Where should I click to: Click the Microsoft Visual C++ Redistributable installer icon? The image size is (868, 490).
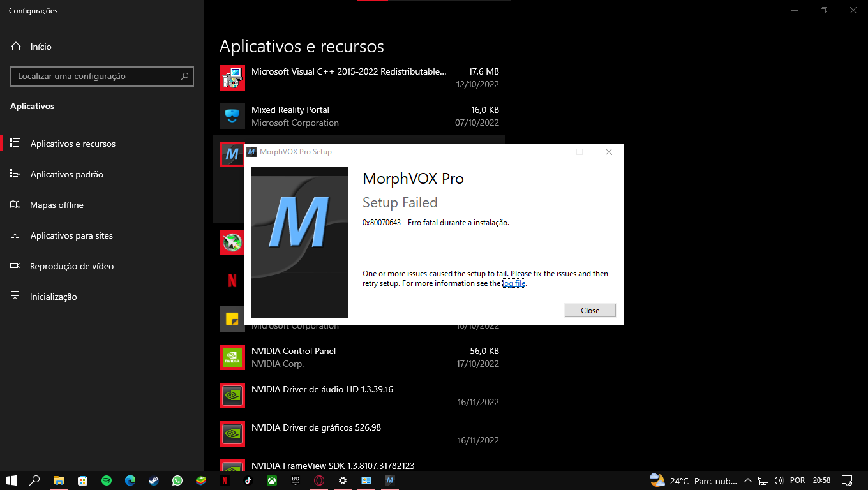pos(232,78)
